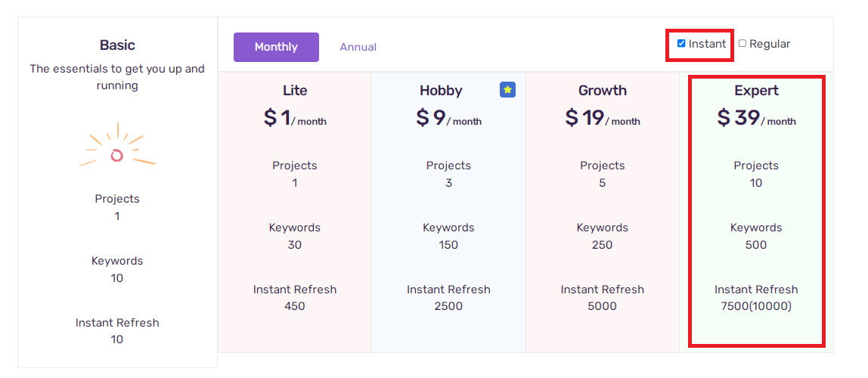Click the $19 / month price
The image size is (868, 378).
603,117
